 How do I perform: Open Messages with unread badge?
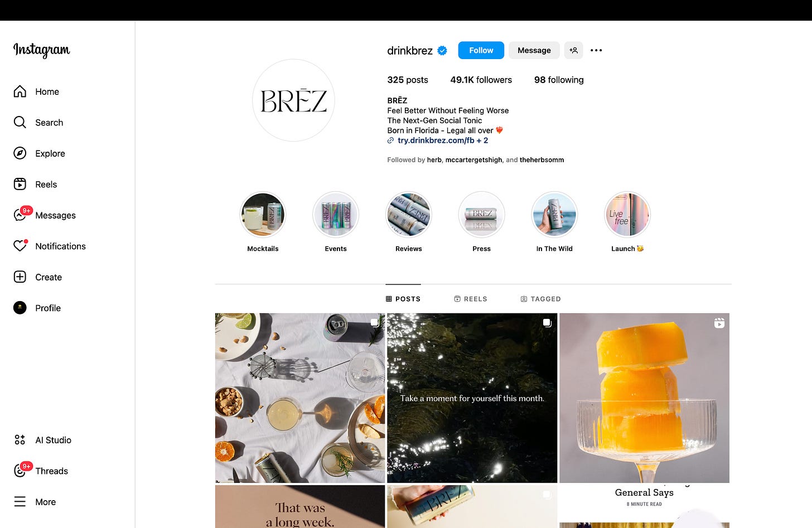tap(45, 215)
